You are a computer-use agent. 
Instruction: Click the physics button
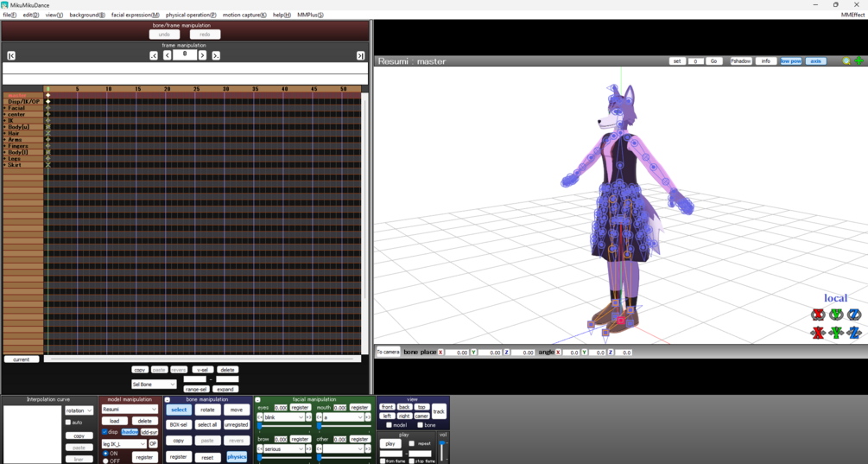[x=237, y=457]
